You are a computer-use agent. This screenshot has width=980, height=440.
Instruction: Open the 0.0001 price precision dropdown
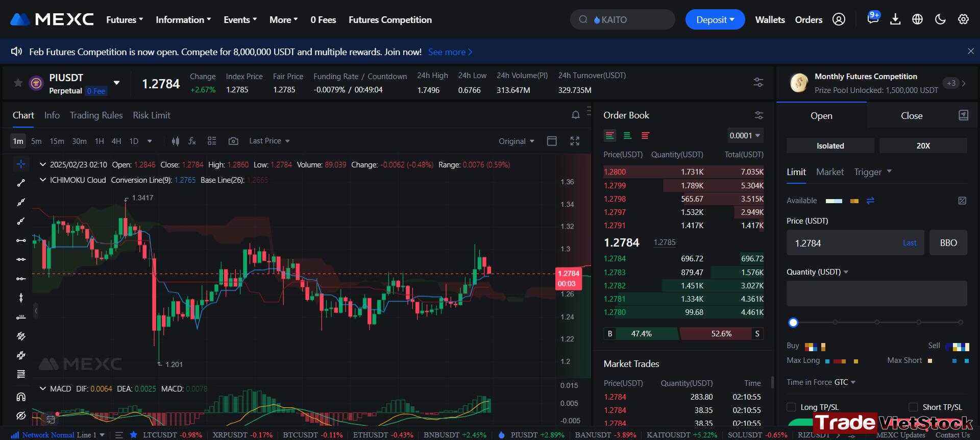(x=745, y=135)
